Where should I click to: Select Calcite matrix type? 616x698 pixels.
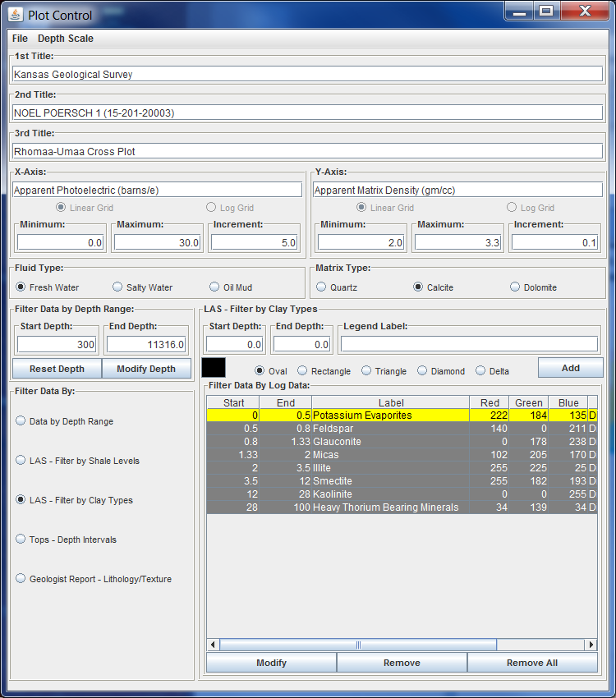[x=433, y=287]
